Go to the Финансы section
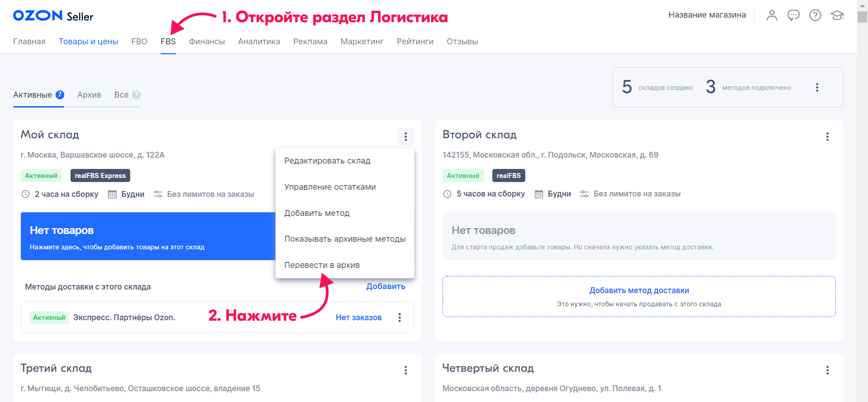The height and width of the screenshot is (402, 868). 207,42
